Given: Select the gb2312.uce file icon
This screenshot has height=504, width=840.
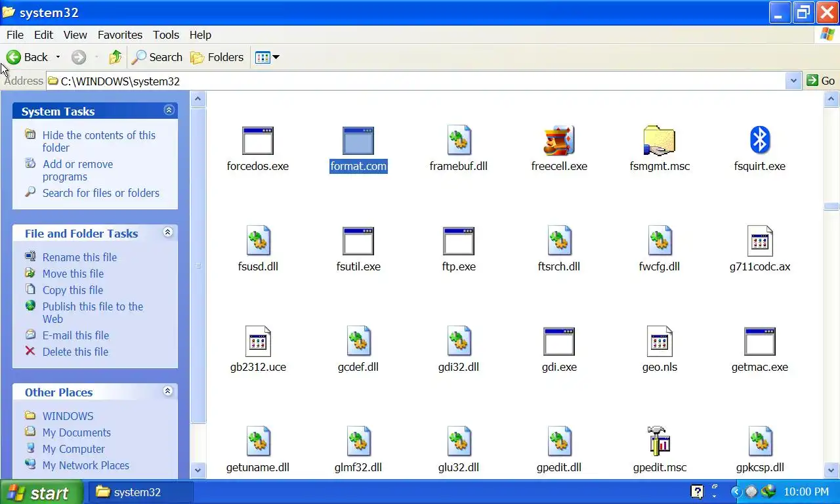Looking at the screenshot, I should tap(258, 341).
